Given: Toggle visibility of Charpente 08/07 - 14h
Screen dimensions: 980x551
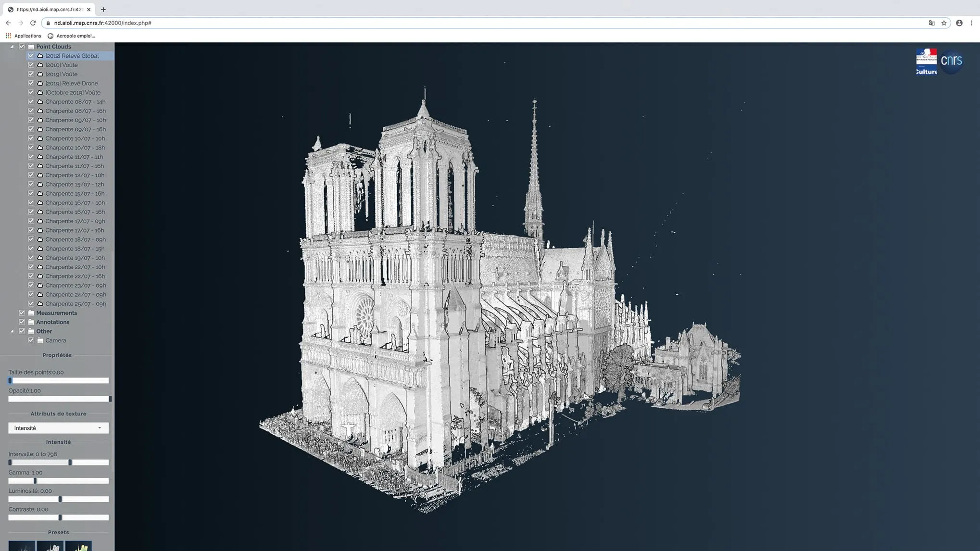Looking at the screenshot, I should point(31,101).
